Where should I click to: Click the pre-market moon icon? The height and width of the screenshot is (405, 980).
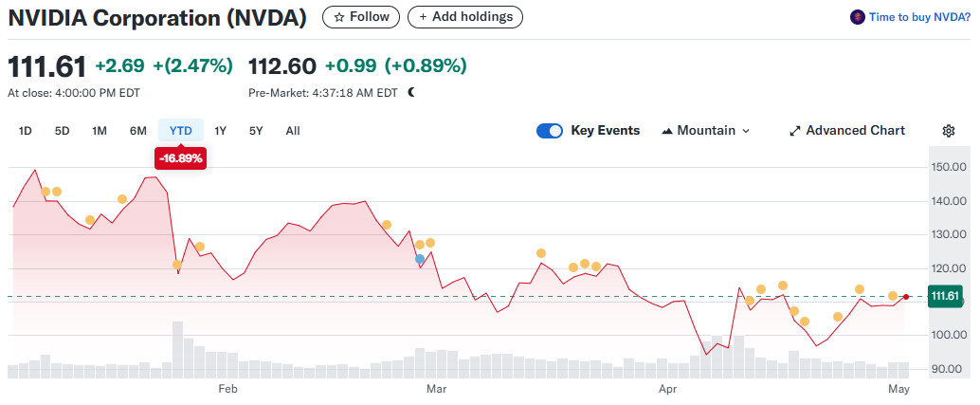coord(411,92)
